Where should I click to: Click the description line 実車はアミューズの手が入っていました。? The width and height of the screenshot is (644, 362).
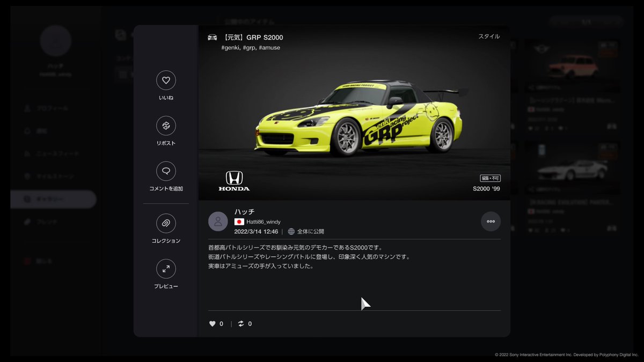pyautogui.click(x=261, y=266)
